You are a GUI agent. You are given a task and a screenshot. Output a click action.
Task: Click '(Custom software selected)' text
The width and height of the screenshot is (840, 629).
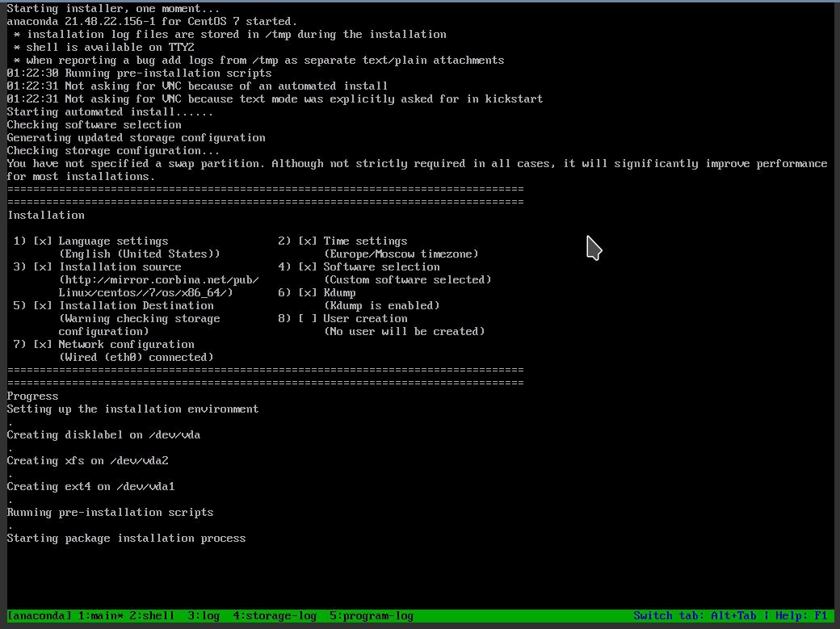pyautogui.click(x=408, y=279)
